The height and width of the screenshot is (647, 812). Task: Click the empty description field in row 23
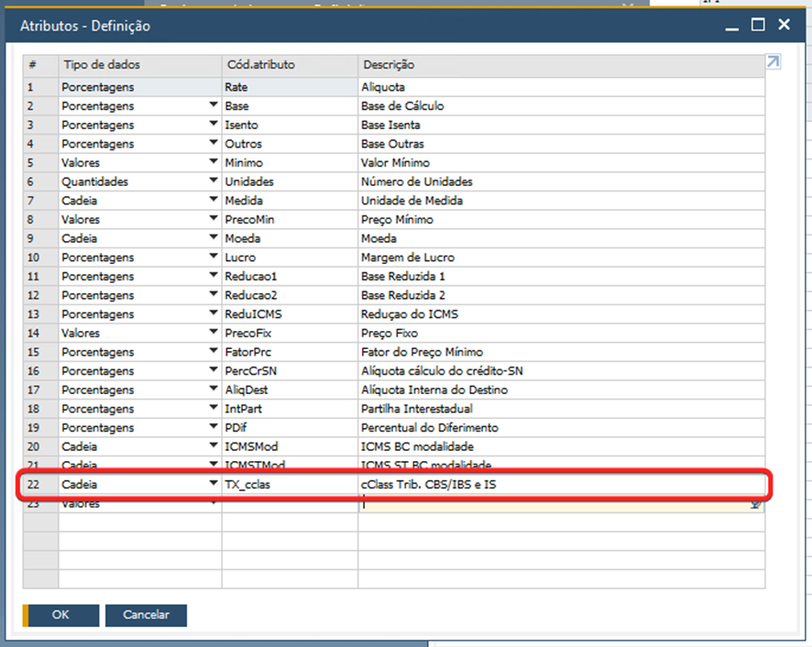(550, 503)
